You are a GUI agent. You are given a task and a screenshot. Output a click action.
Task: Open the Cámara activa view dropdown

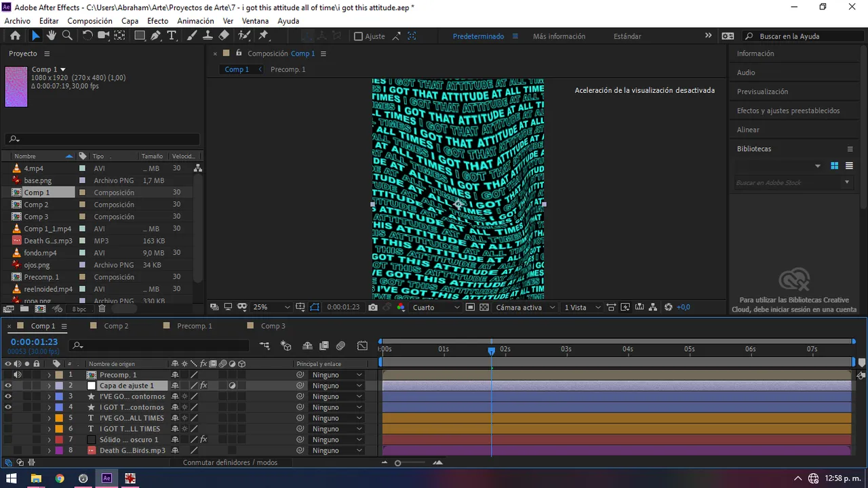pos(525,307)
